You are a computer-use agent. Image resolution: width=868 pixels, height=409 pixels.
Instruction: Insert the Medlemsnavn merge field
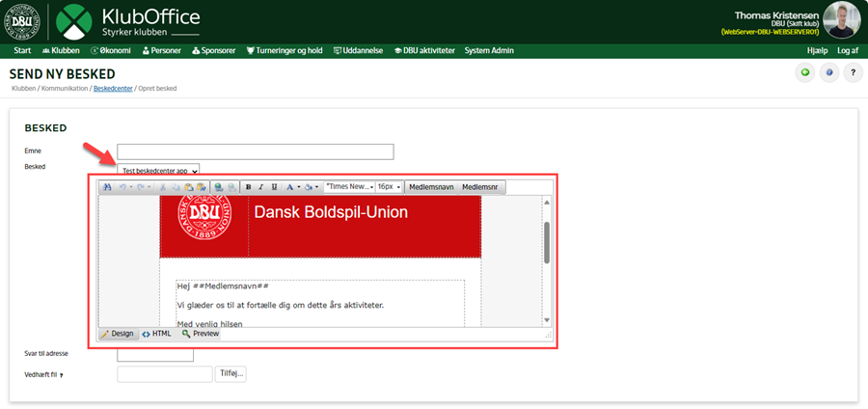[x=432, y=187]
